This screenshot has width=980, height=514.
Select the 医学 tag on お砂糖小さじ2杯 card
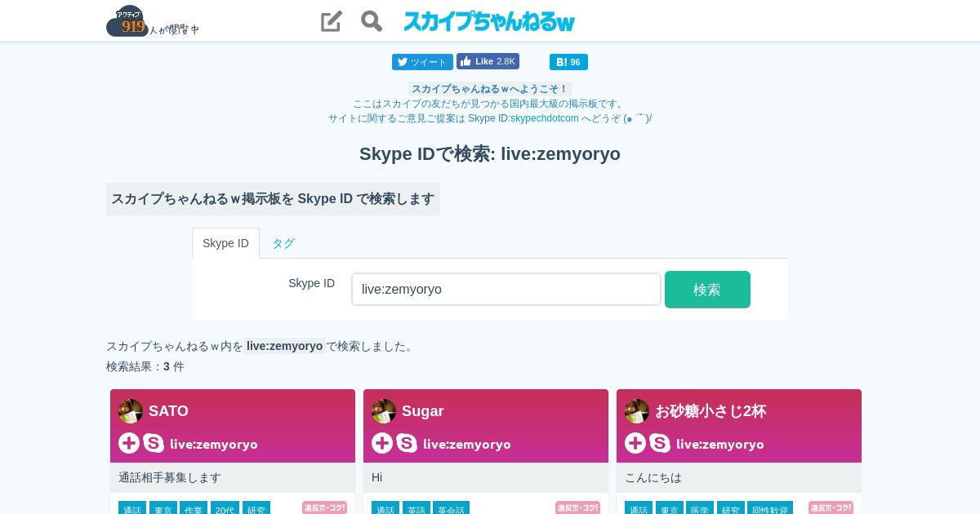(700, 508)
